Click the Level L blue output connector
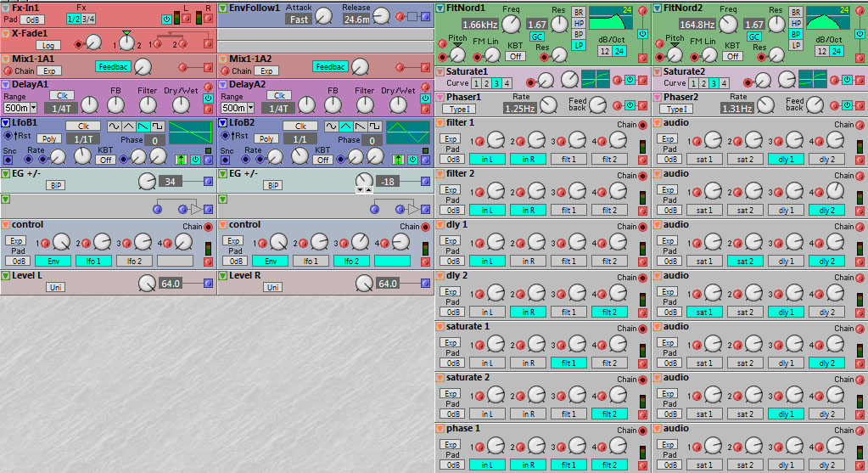 click(x=208, y=283)
